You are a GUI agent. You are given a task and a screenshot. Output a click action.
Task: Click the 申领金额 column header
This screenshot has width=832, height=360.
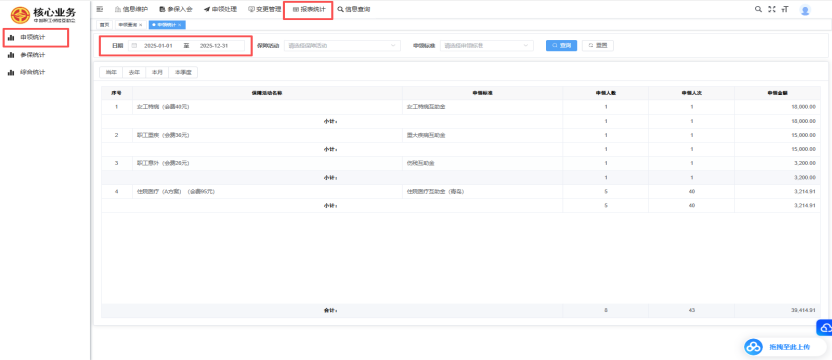point(777,93)
